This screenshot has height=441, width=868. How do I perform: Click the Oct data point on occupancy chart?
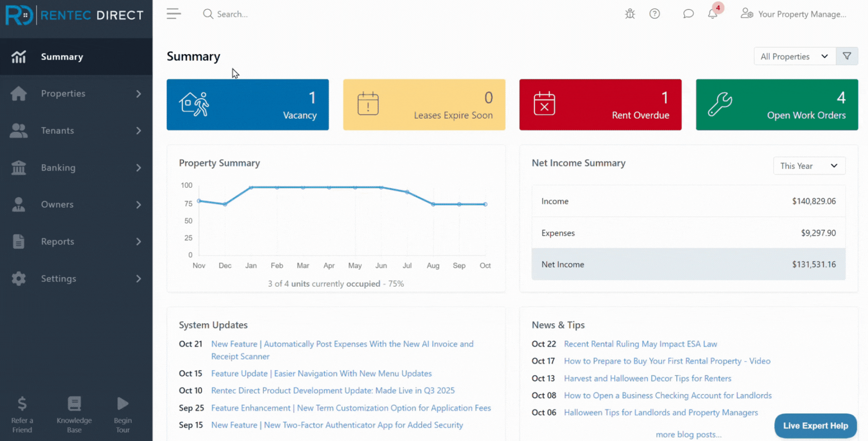point(485,204)
